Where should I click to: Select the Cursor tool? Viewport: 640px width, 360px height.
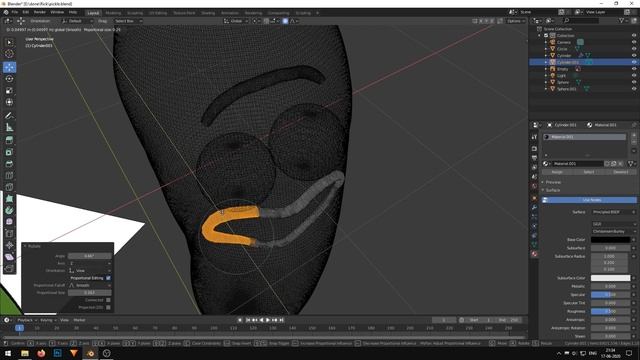pos(9,54)
